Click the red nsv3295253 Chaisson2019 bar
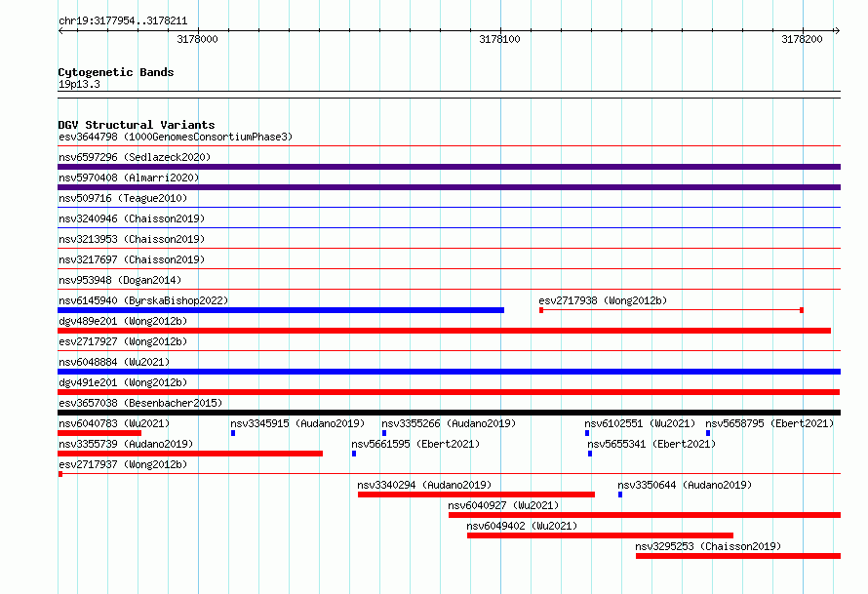The width and height of the screenshot is (868, 594). click(x=738, y=556)
